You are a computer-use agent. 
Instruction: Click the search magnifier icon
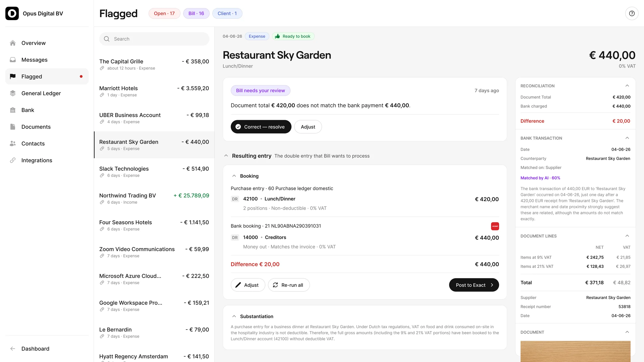107,39
